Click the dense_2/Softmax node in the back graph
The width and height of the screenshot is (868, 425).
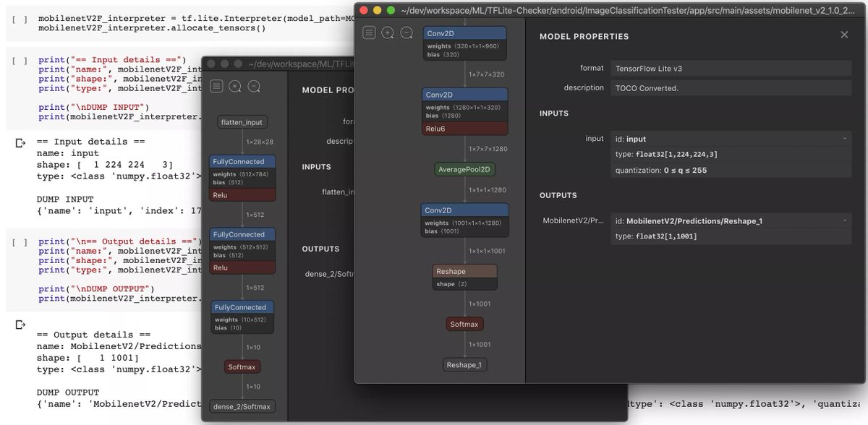click(242, 405)
